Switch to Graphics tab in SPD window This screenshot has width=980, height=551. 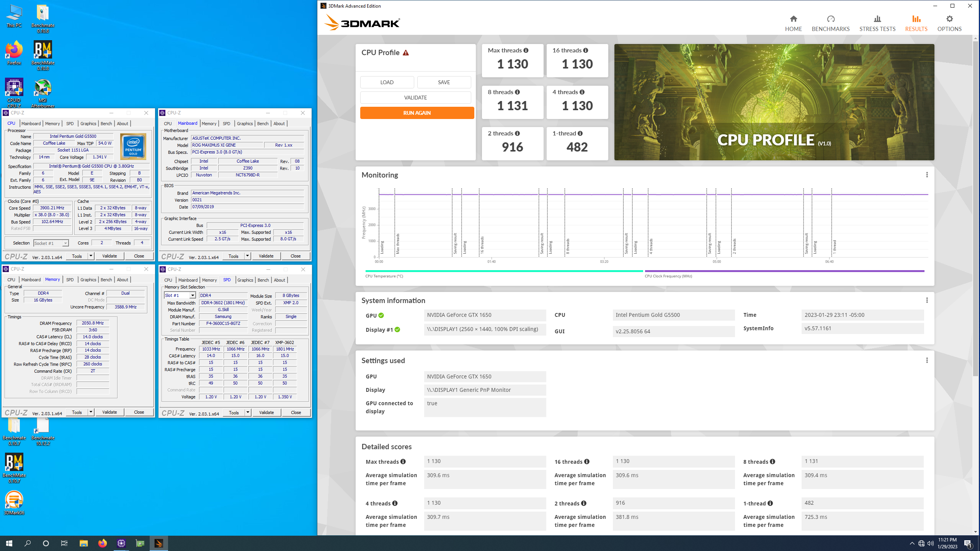tap(245, 280)
